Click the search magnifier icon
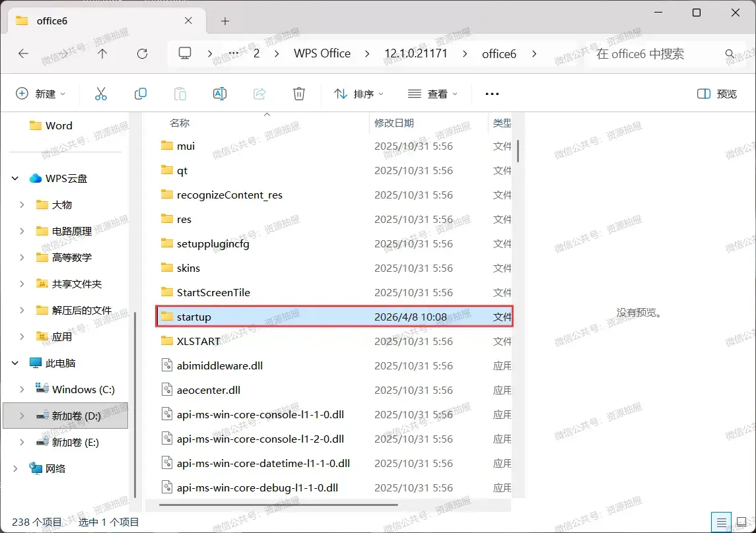The width and height of the screenshot is (756, 533). click(730, 53)
